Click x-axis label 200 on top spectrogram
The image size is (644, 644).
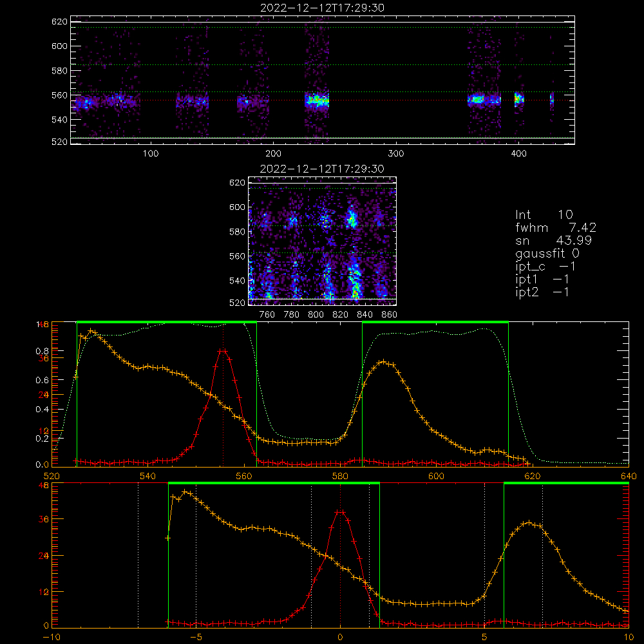click(x=273, y=154)
